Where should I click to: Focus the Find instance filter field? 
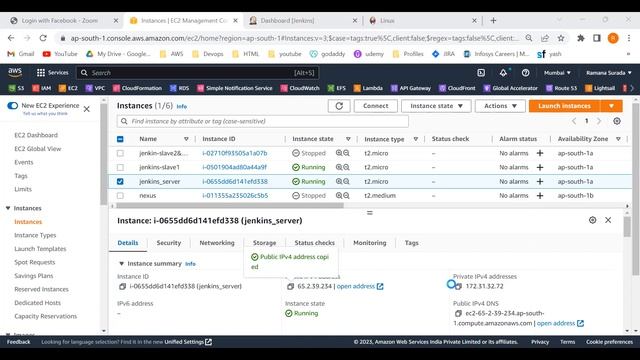click(262, 121)
